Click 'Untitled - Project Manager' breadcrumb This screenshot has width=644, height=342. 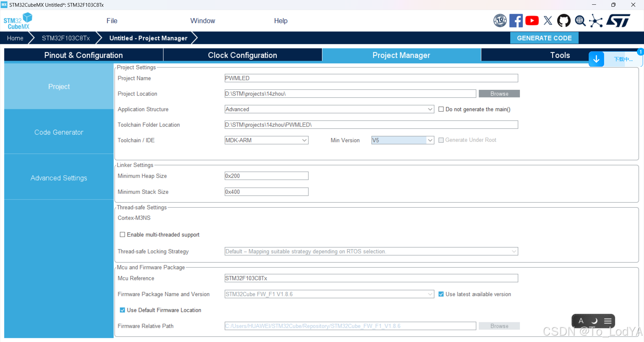coord(148,38)
